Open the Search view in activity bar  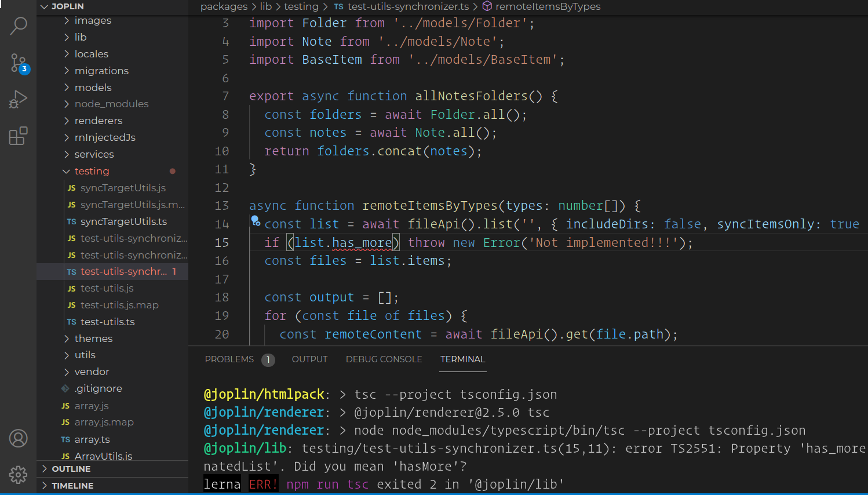click(x=19, y=26)
